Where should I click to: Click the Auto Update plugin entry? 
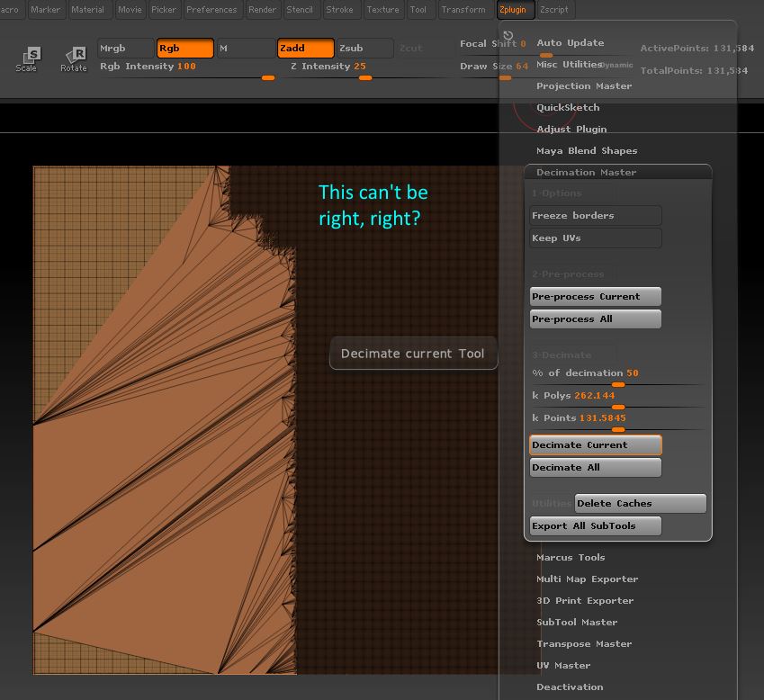coord(571,43)
